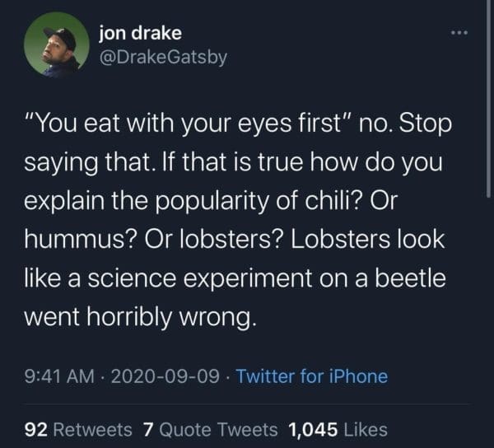Screen dimensions: 494x448
Task: Open the jon drake display name link
Action: click(x=139, y=34)
